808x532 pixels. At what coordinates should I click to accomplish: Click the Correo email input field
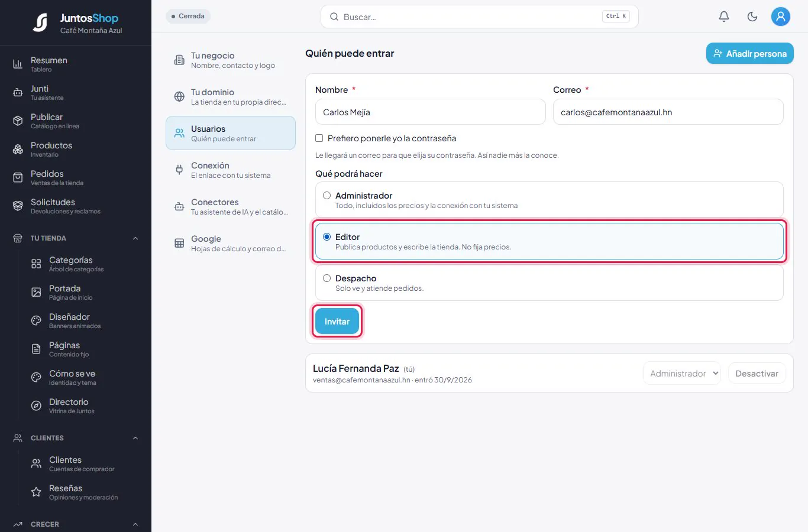point(668,112)
